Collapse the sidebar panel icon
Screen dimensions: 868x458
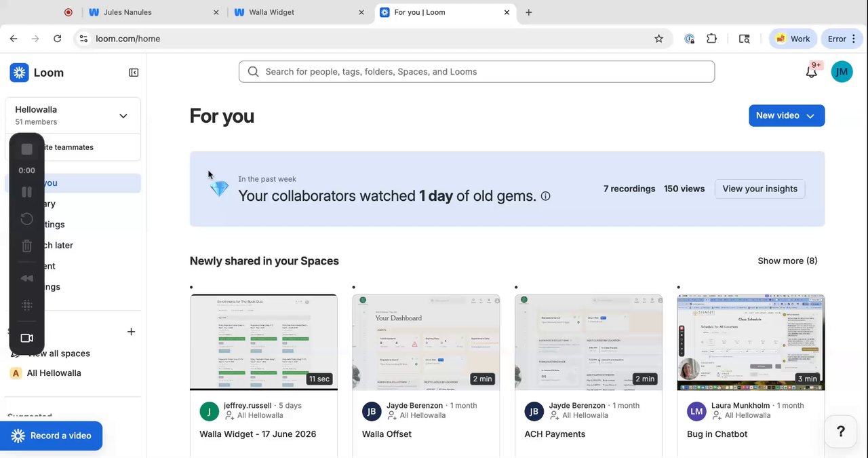[x=134, y=73]
